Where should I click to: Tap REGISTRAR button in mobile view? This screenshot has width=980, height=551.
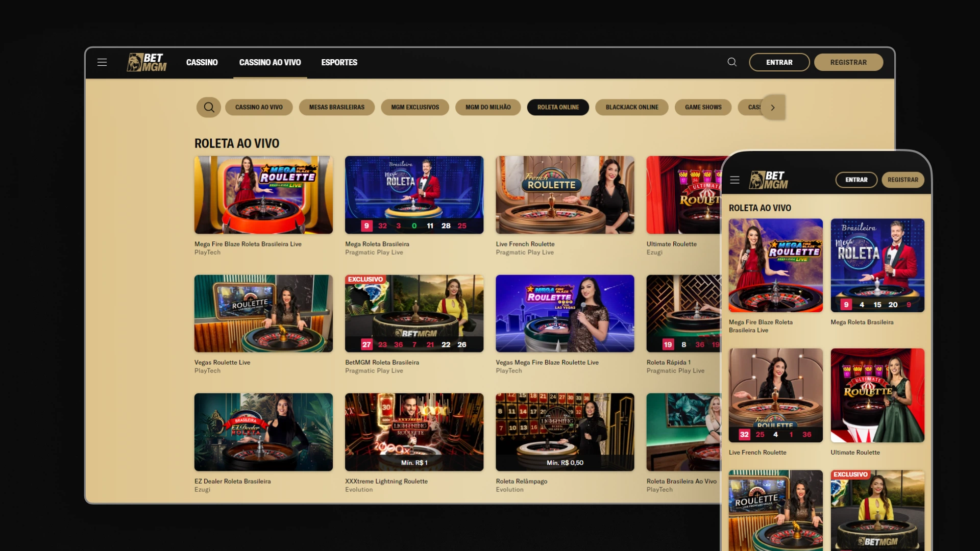tap(903, 180)
